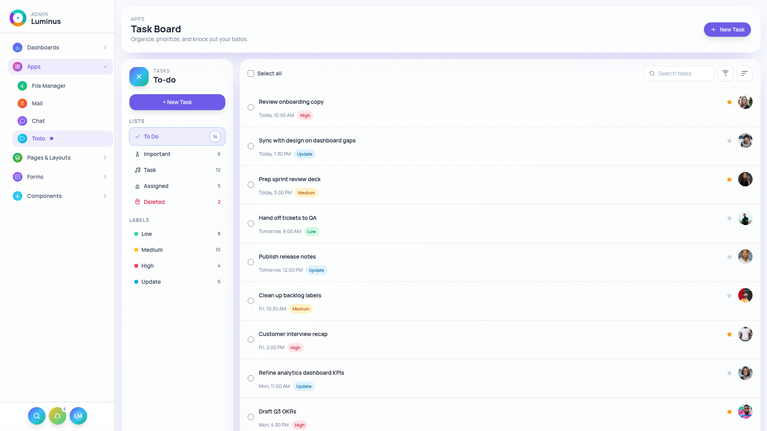Open the sort tasks icon
This screenshot has height=431, width=767.
point(745,73)
